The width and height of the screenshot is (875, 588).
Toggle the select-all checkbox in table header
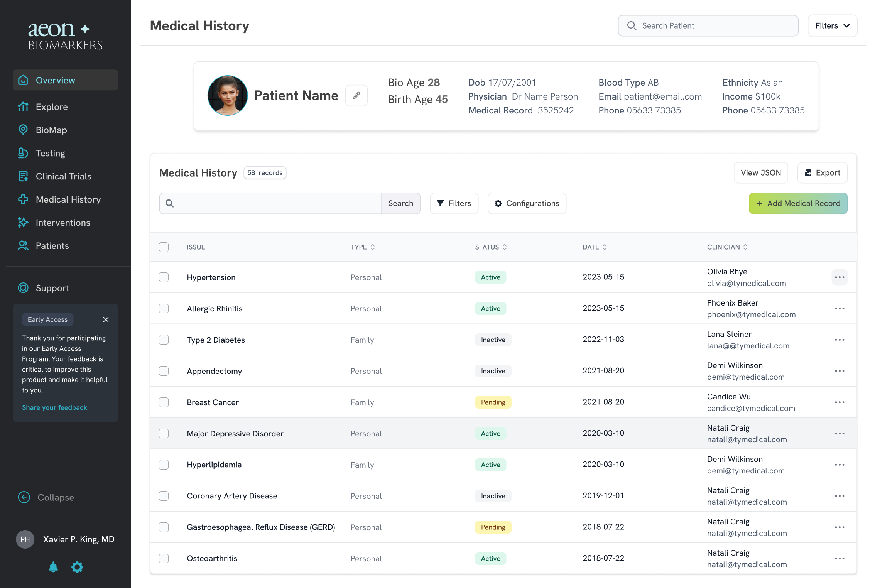(x=164, y=247)
